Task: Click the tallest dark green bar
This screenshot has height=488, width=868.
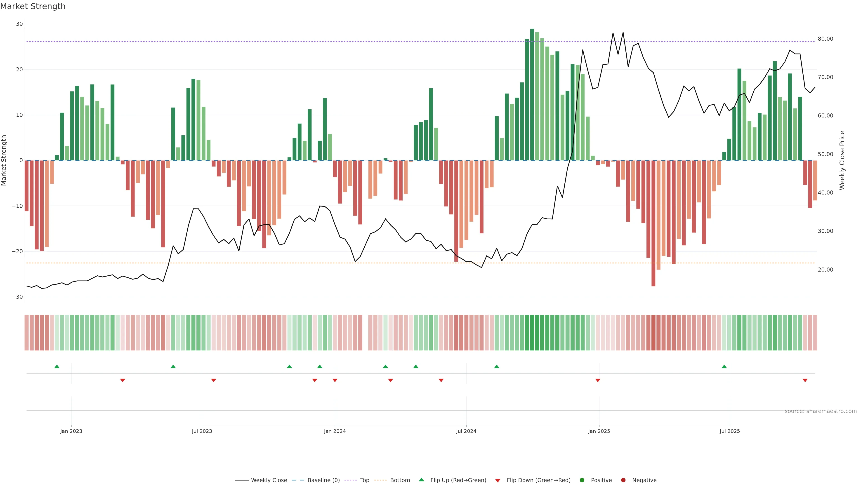Action: click(532, 94)
